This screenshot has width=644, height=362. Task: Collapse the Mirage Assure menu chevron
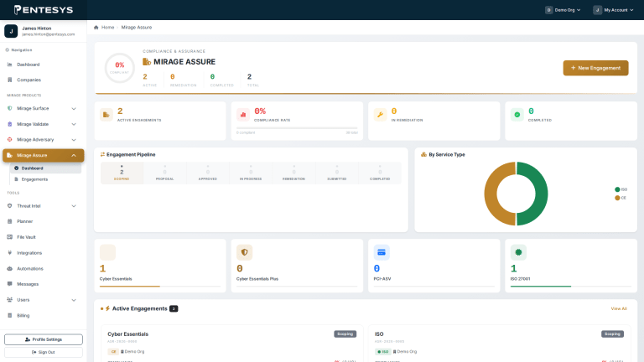coord(74,156)
